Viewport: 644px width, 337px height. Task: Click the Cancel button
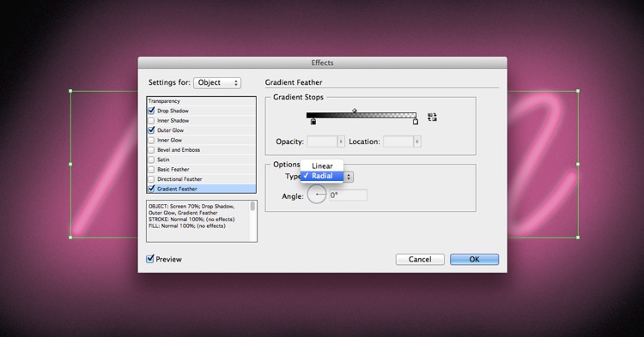(x=420, y=259)
